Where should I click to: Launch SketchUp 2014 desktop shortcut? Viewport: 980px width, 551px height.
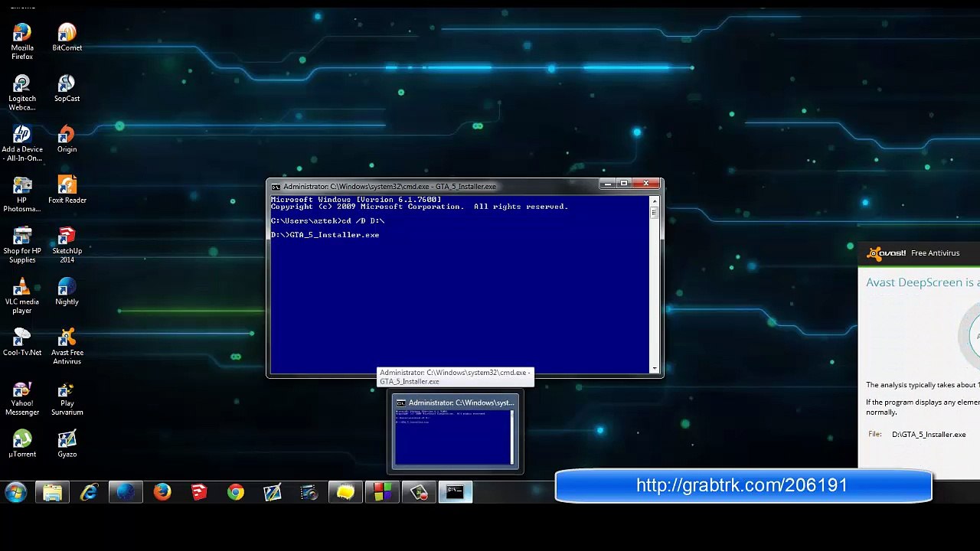pyautogui.click(x=67, y=245)
